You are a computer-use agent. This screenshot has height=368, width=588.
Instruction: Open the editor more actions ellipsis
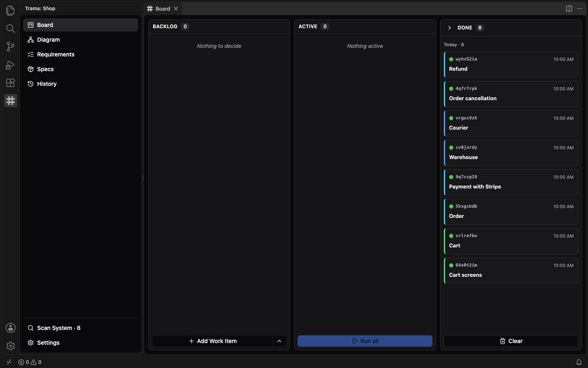(580, 9)
